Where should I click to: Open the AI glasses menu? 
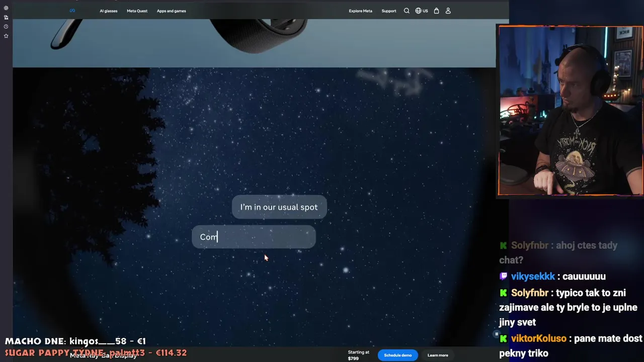pos(109,11)
